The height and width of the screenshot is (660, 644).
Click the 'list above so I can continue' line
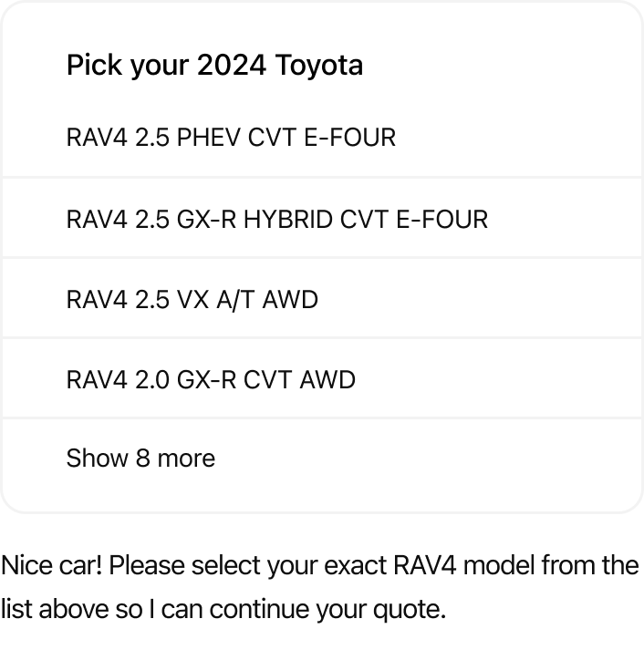(x=223, y=608)
